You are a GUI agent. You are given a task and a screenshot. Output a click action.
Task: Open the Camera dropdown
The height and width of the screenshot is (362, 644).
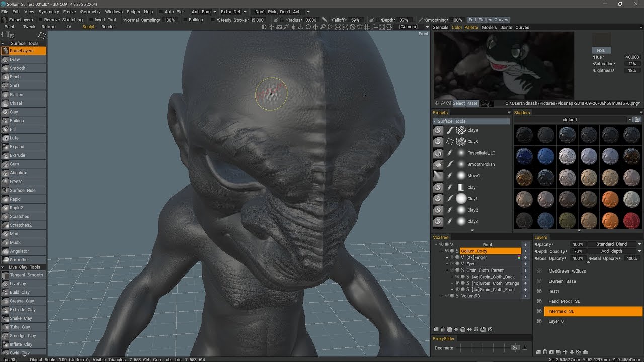point(412,27)
